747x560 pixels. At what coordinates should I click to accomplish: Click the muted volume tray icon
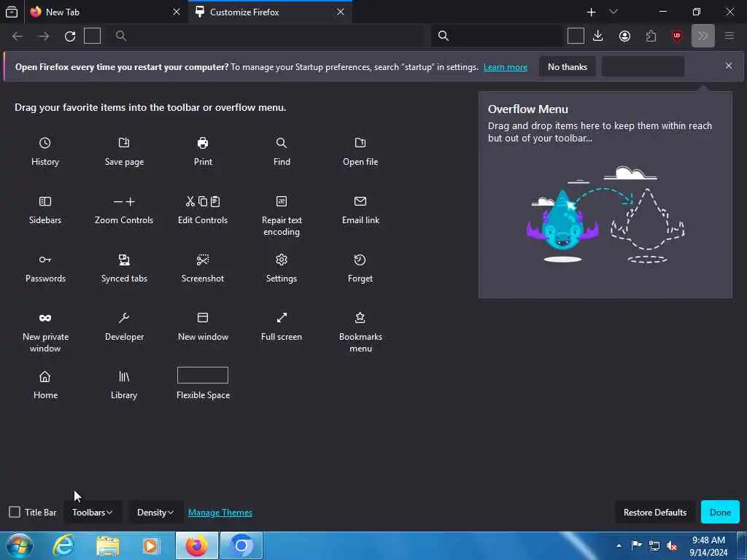pos(672,545)
